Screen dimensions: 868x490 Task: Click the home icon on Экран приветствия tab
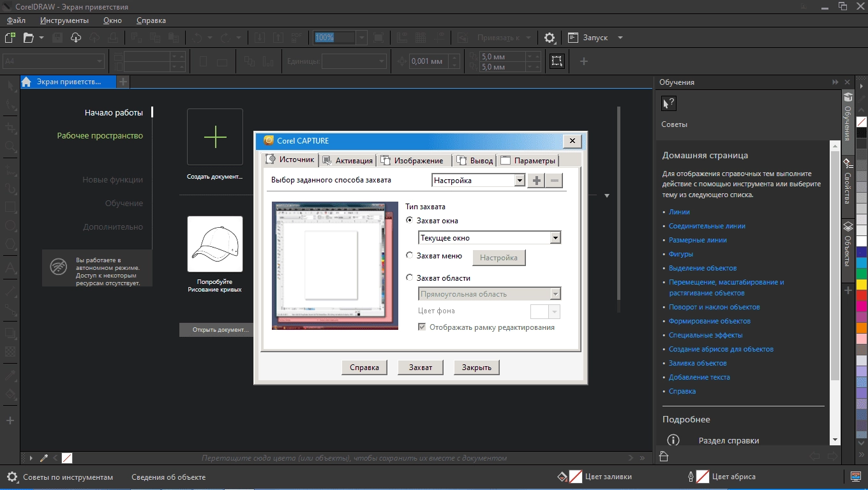[26, 82]
